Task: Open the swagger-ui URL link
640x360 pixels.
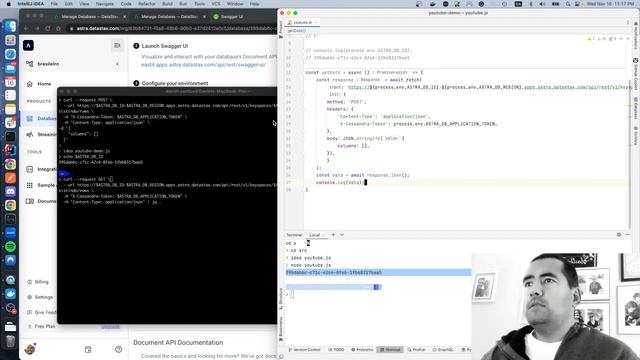Action: point(203,64)
